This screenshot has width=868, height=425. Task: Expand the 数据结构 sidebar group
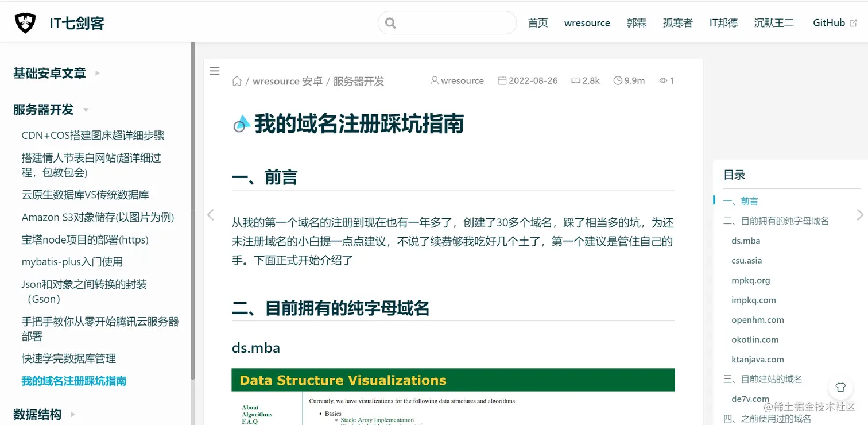click(44, 414)
